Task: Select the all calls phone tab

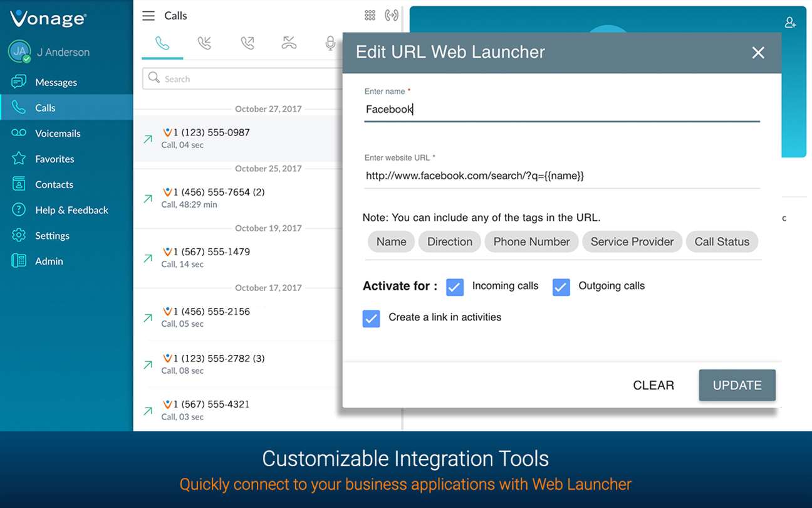Action: (162, 43)
